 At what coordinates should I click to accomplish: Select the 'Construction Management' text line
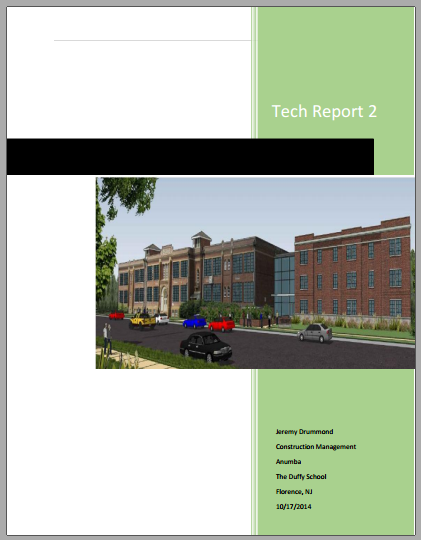316,447
